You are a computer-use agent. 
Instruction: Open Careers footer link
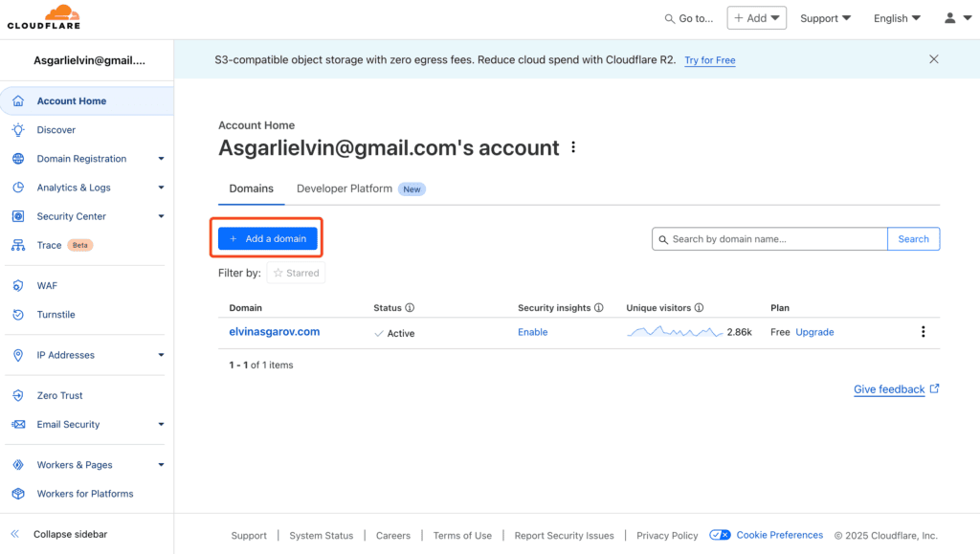[393, 535]
